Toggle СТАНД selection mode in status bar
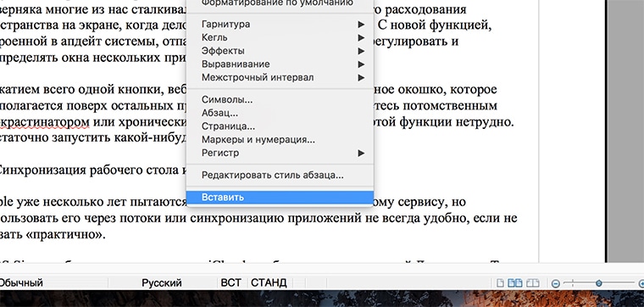Viewport: 644px width, 307px height. click(269, 283)
